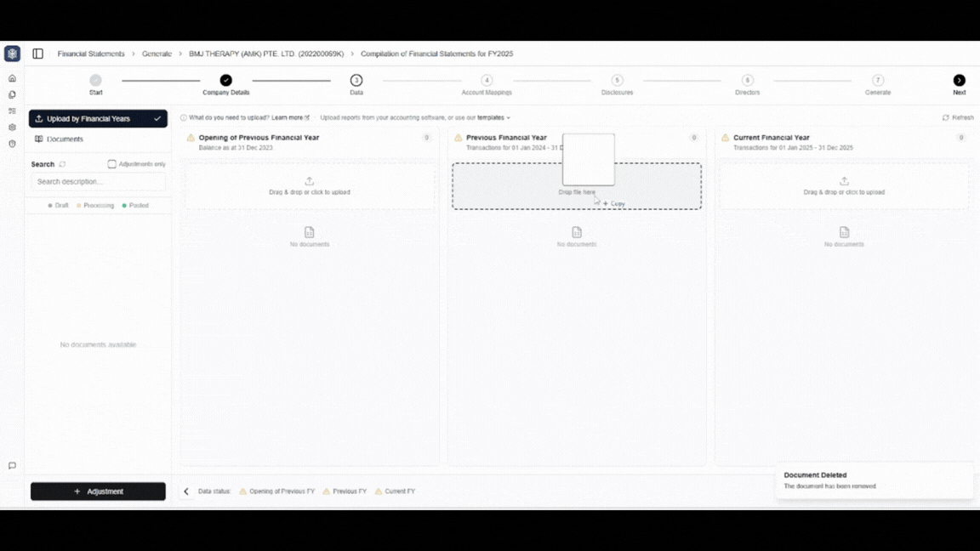Click the Refresh button at top right
The width and height of the screenshot is (980, 551).
tap(958, 118)
